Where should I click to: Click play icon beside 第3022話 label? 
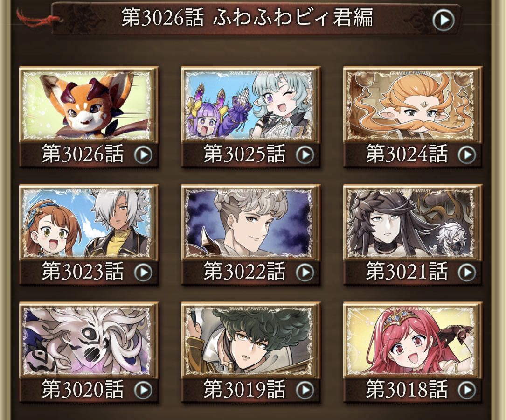[x=305, y=273]
